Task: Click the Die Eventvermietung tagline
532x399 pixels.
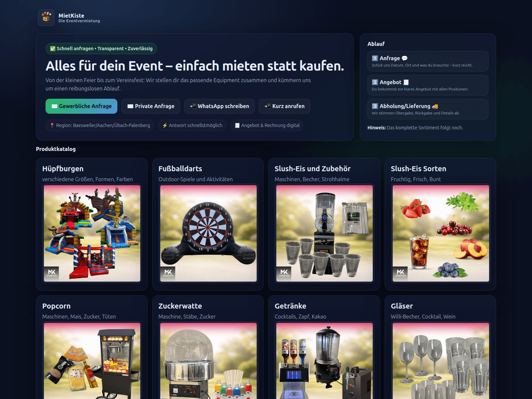Action: 79,21
